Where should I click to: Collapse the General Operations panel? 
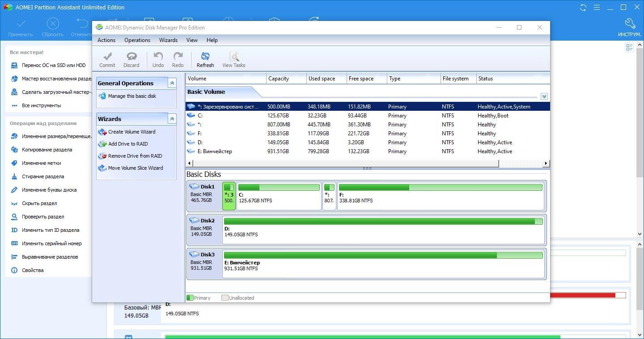172,83
